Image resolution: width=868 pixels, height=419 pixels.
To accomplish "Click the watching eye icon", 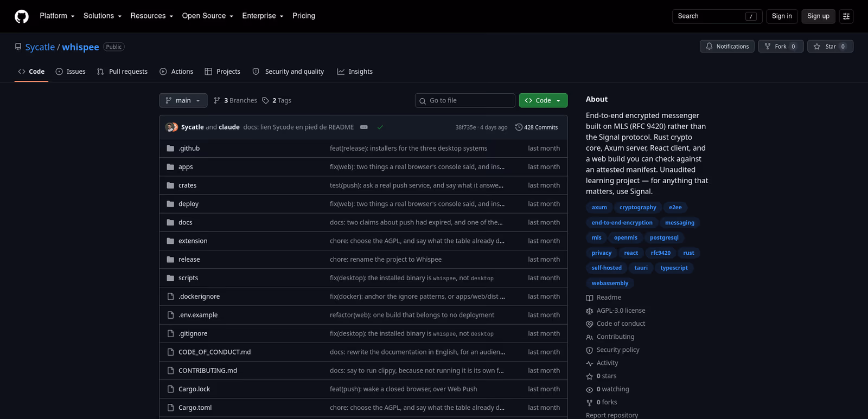I will click(590, 390).
